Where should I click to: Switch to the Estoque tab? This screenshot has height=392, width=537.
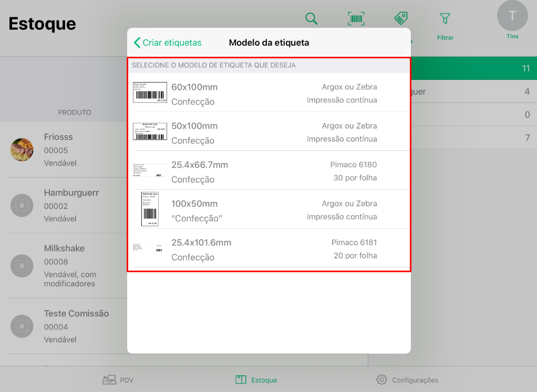coord(256,380)
